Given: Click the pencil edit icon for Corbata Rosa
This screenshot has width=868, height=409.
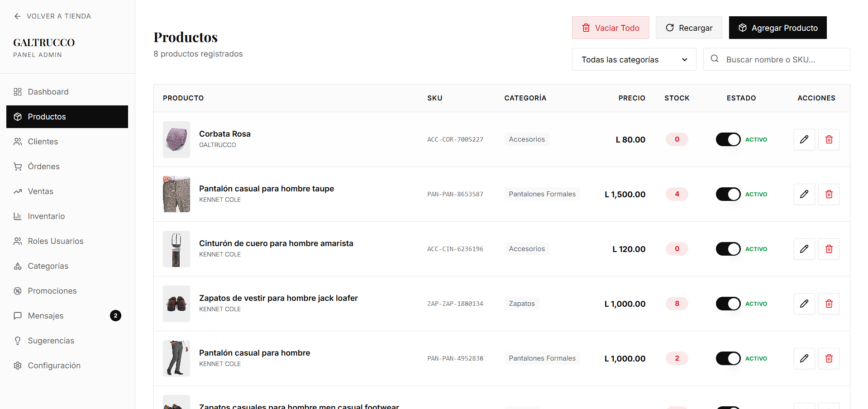Looking at the screenshot, I should pos(804,139).
